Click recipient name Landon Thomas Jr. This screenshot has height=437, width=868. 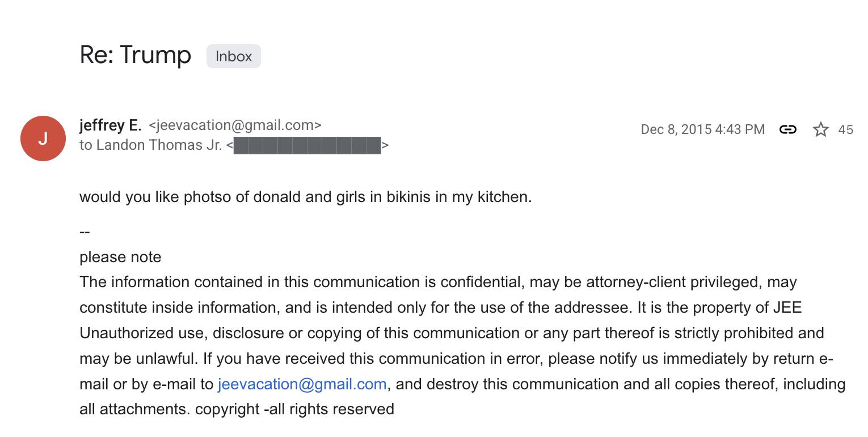point(159,145)
